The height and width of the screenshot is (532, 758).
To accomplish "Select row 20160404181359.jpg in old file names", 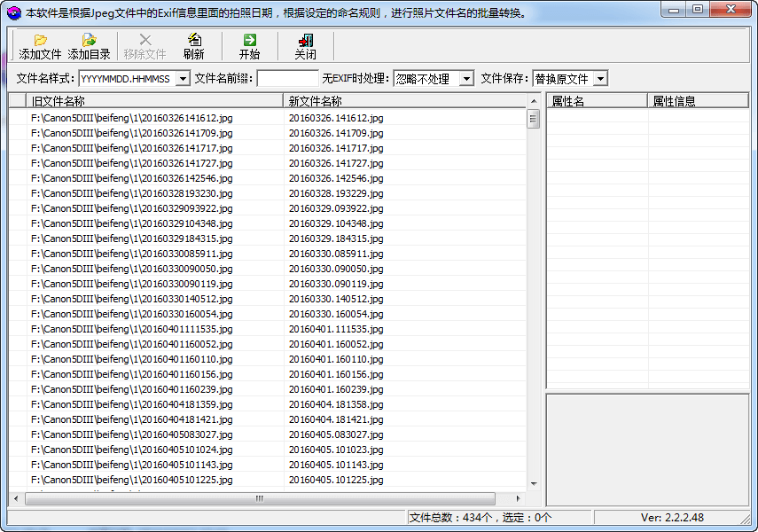I will click(131, 404).
